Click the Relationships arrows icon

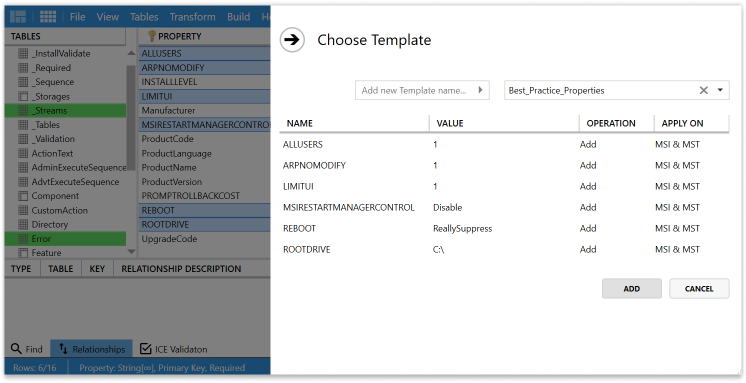click(63, 349)
